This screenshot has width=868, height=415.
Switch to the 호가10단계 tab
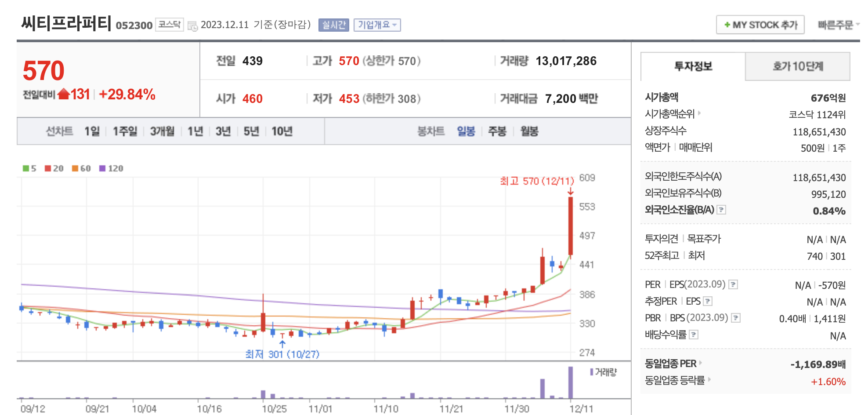pyautogui.click(x=798, y=66)
